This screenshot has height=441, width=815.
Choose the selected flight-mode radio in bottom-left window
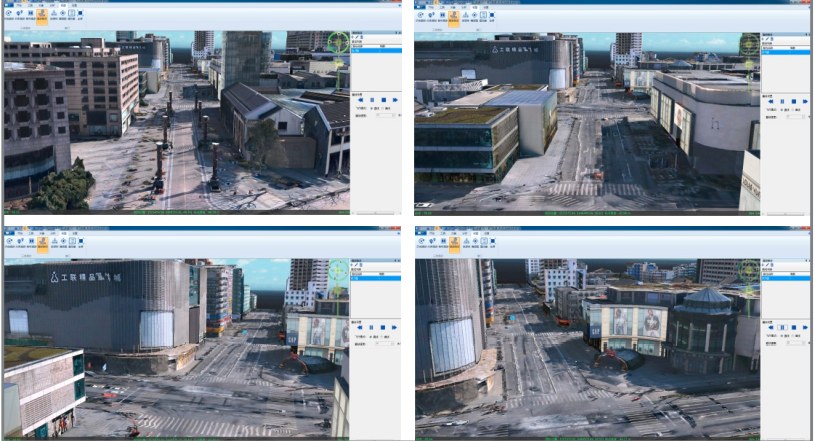pyautogui.click(x=371, y=335)
